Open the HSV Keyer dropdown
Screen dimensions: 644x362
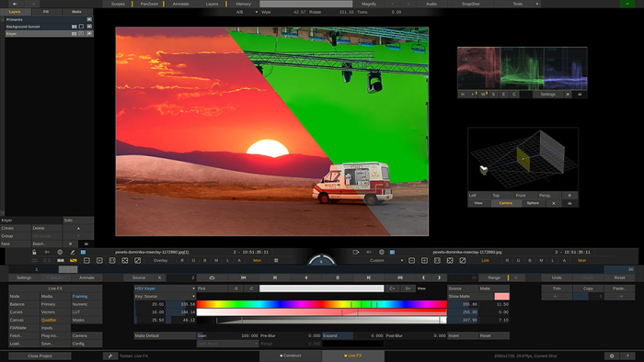pyautogui.click(x=165, y=288)
